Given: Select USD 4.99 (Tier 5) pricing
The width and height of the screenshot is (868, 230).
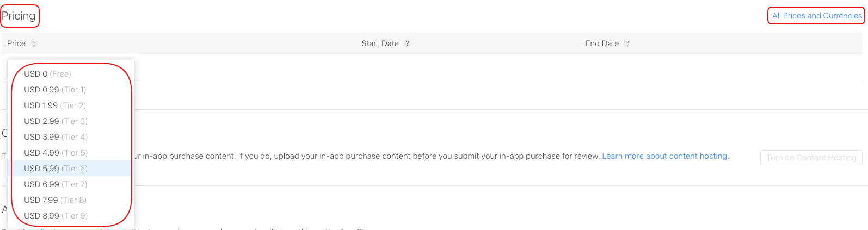Looking at the screenshot, I should [x=56, y=153].
